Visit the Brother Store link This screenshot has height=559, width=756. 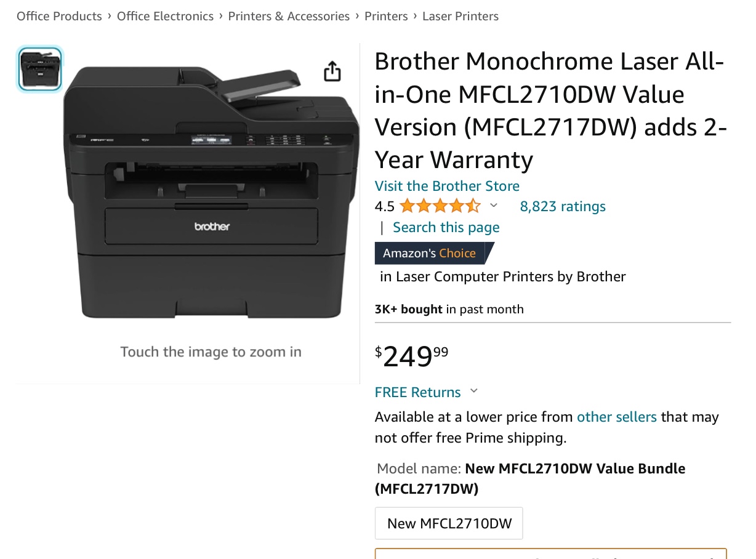(447, 185)
